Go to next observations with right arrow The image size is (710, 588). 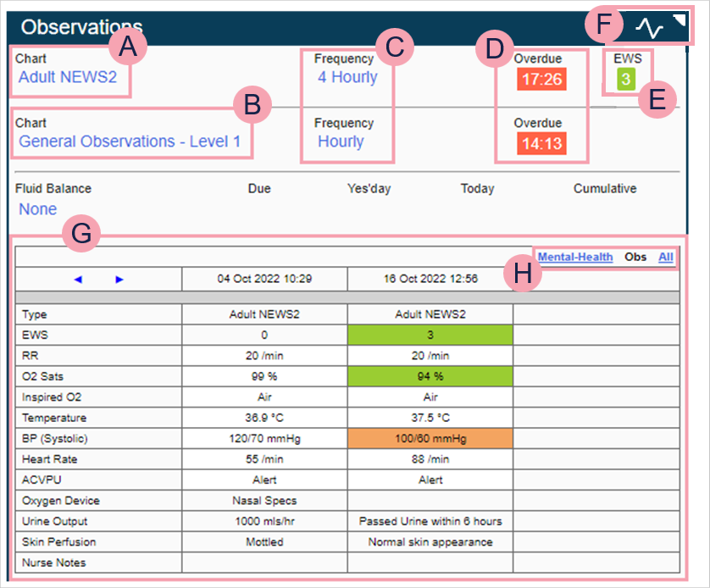(119, 280)
